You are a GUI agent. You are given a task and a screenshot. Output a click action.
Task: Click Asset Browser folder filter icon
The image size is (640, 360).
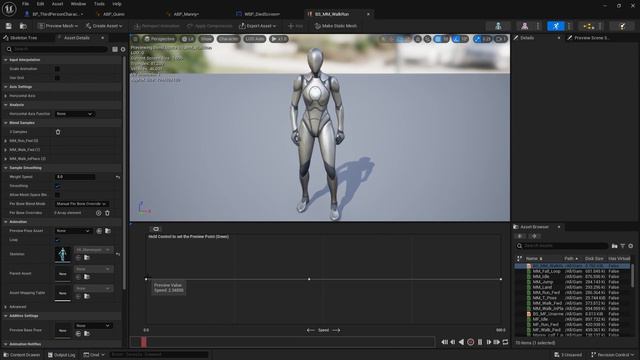point(614,246)
